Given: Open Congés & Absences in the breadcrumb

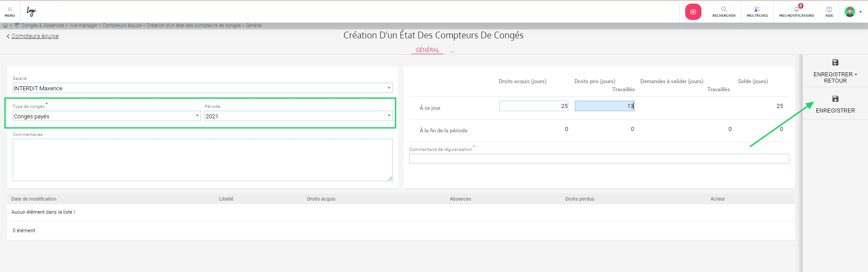Looking at the screenshot, I should tap(43, 25).
